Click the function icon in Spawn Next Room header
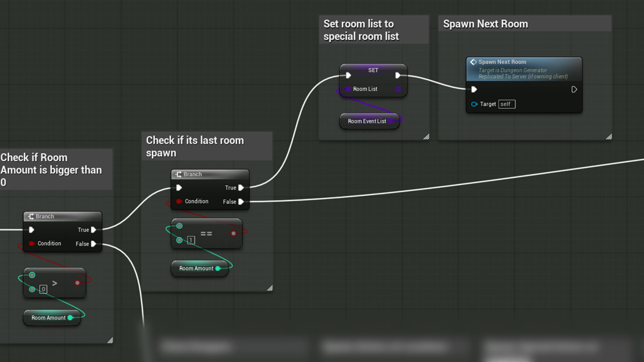The height and width of the screenshot is (362, 644). pos(473,62)
